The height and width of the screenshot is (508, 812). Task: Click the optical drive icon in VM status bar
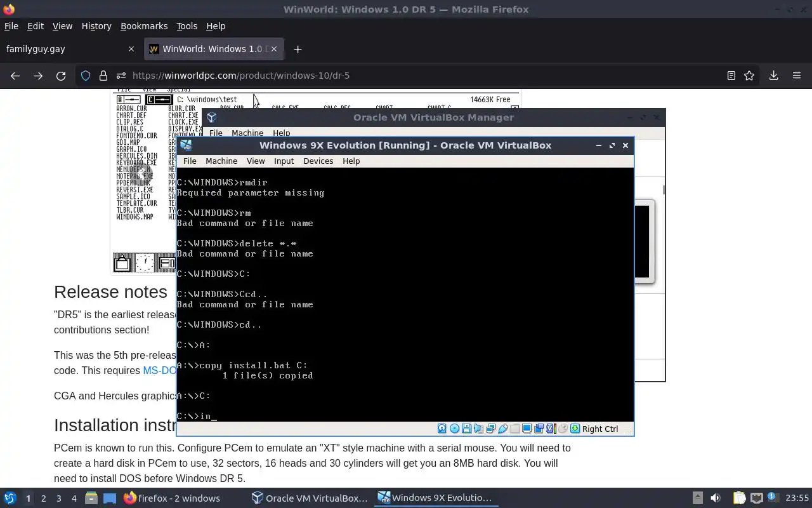click(x=454, y=429)
